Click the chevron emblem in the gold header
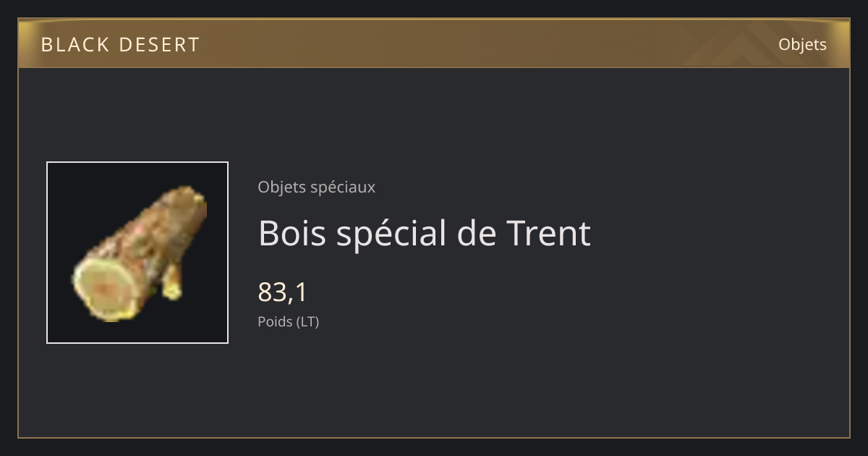Screen dimensions: 868x456 coord(752,43)
